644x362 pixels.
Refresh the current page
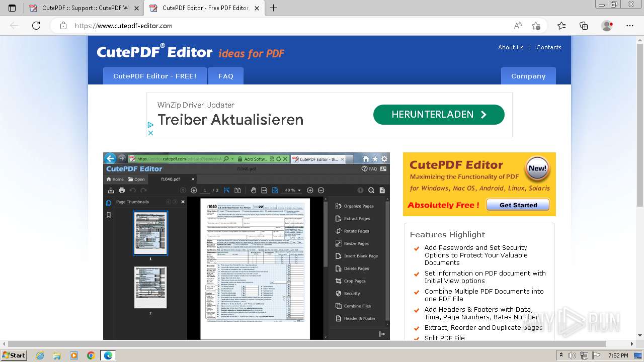click(x=36, y=26)
